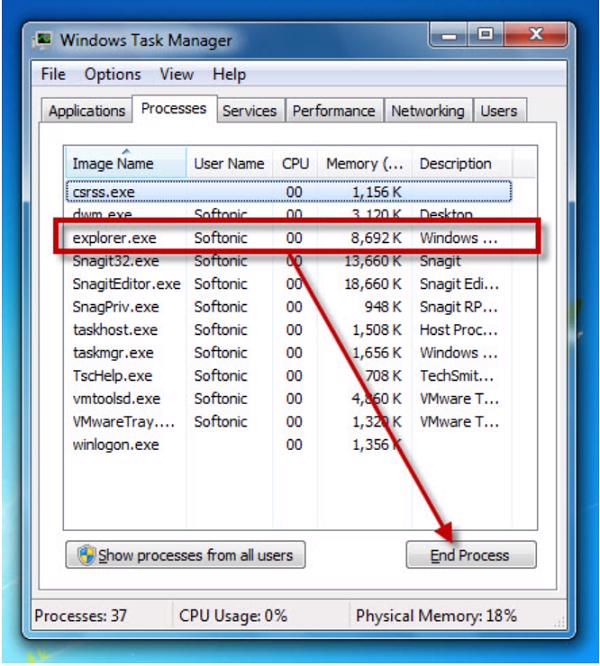Sort by Image Name column header
The image size is (600, 666).
126,163
